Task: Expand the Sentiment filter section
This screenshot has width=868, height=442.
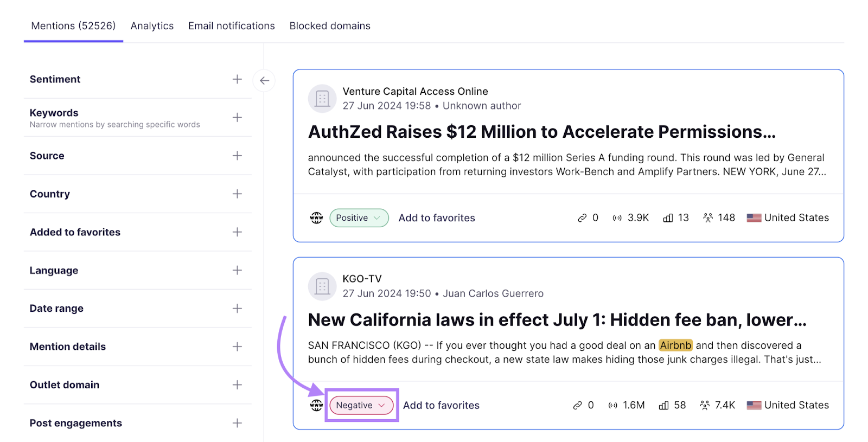Action: [237, 79]
